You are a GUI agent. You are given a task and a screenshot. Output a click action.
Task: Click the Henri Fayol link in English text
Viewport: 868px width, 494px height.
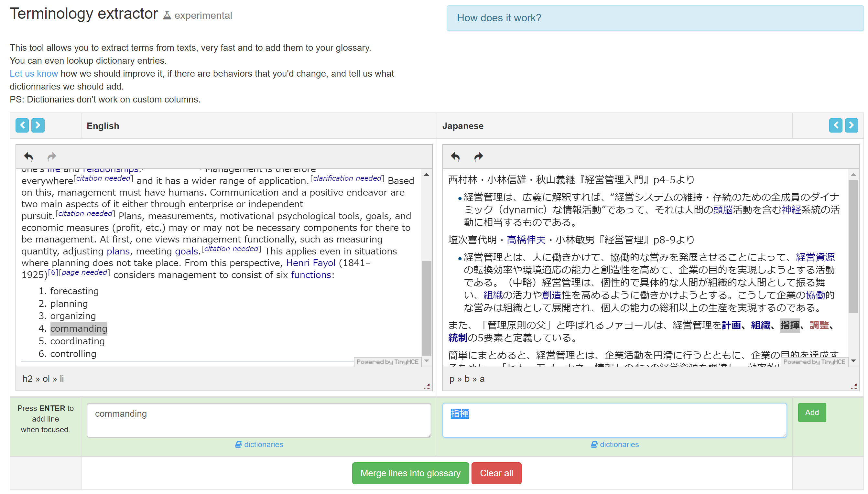point(310,263)
